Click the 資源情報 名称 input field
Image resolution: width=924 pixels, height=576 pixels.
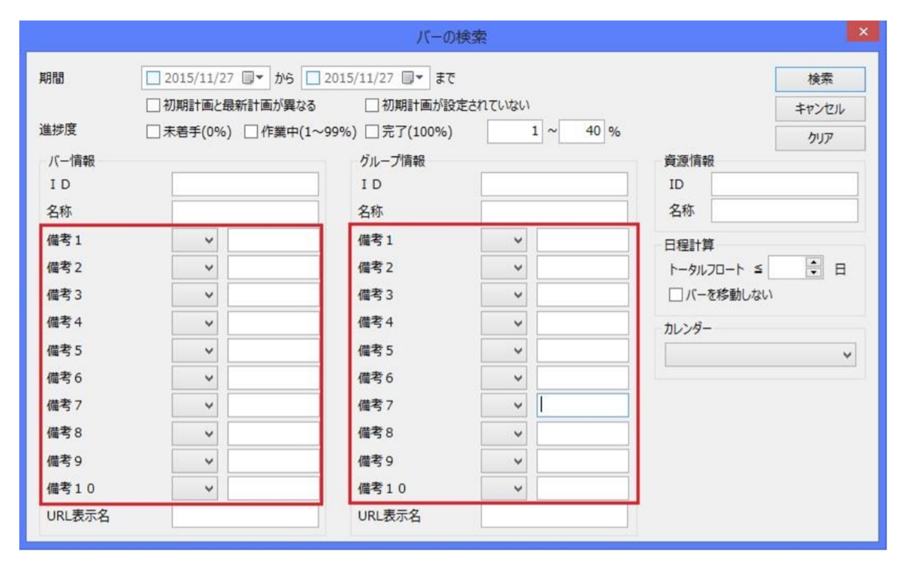[x=784, y=211]
